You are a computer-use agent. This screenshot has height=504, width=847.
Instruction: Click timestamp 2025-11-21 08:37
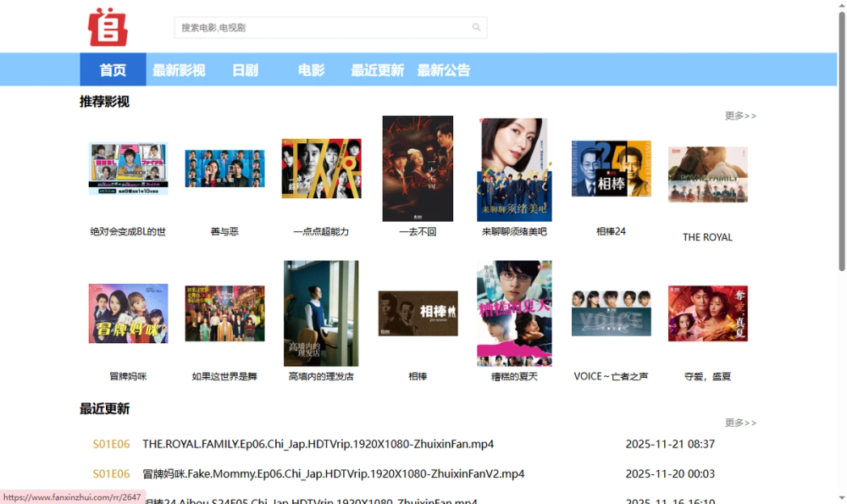(x=670, y=444)
